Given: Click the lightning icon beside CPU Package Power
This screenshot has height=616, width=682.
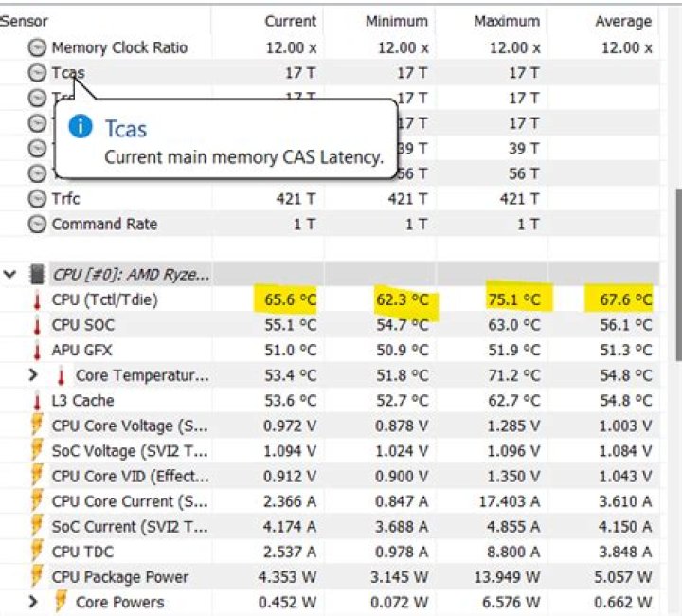Looking at the screenshot, I should tap(38, 577).
